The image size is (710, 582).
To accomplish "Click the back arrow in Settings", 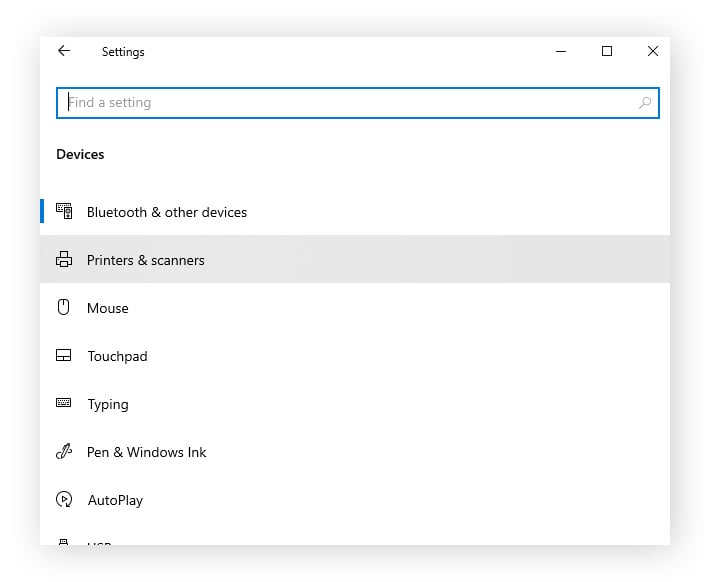I will 64,51.
